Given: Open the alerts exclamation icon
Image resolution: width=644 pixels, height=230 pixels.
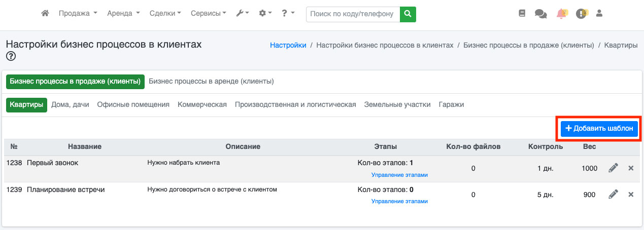Looking at the screenshot, I should coord(581,14).
